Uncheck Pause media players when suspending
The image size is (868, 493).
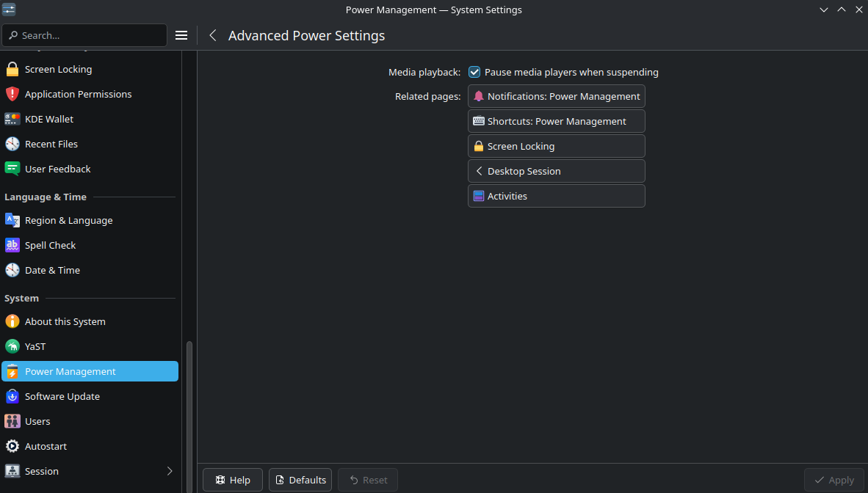tap(474, 73)
